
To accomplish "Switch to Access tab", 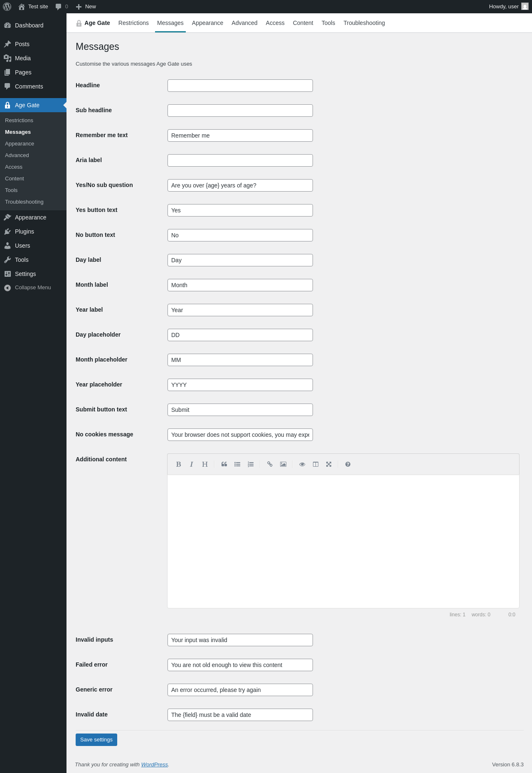I will pos(275,23).
